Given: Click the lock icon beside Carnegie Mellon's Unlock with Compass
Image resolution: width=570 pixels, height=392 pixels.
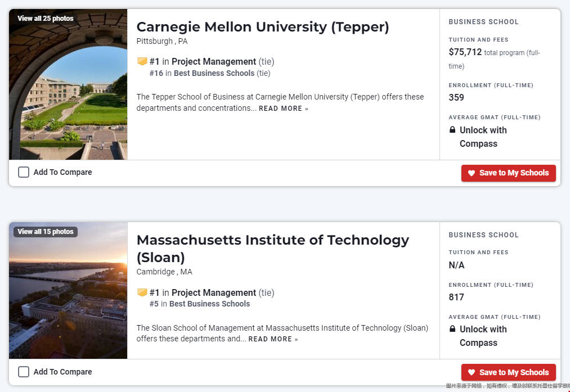Looking at the screenshot, I should pyautogui.click(x=452, y=130).
